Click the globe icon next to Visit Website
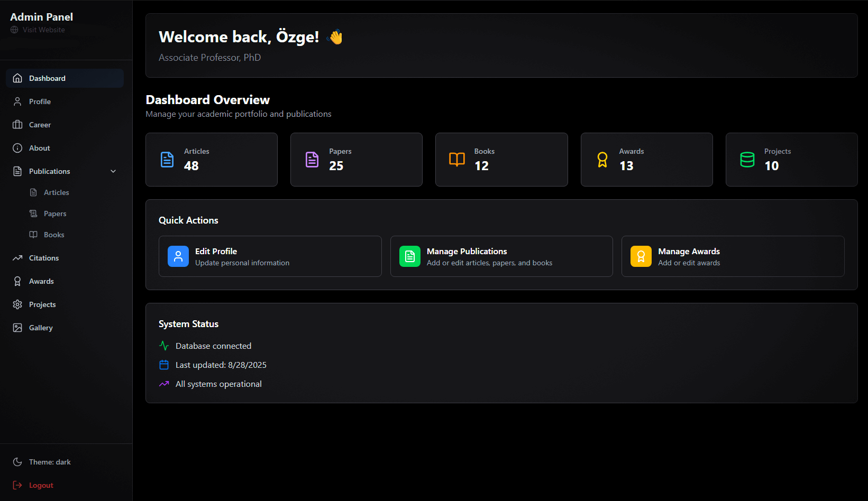 (14, 30)
